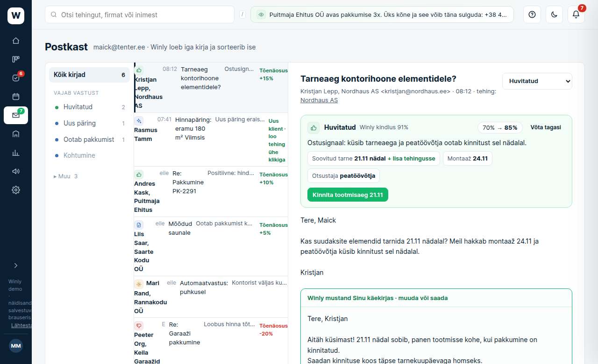Filter the inbox by Huvitatud
Image resolution: width=598 pixels, height=364 pixels.
[90, 107]
